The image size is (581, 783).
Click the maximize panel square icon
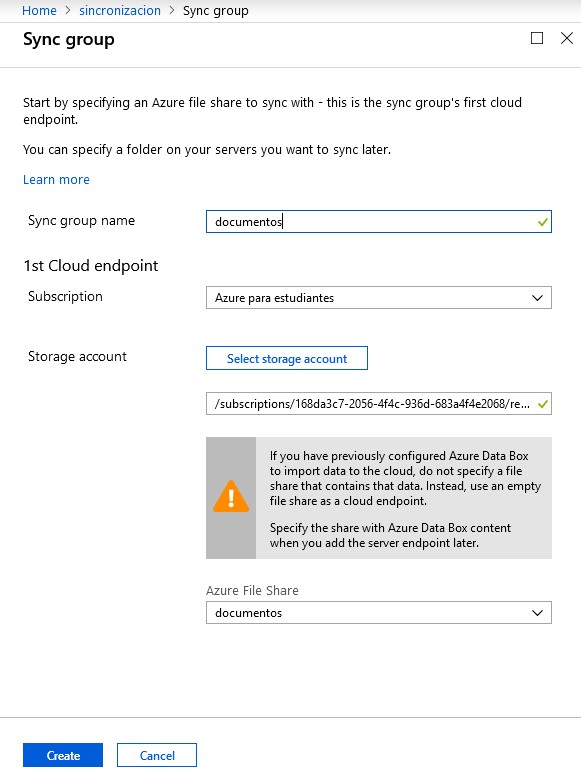537,38
